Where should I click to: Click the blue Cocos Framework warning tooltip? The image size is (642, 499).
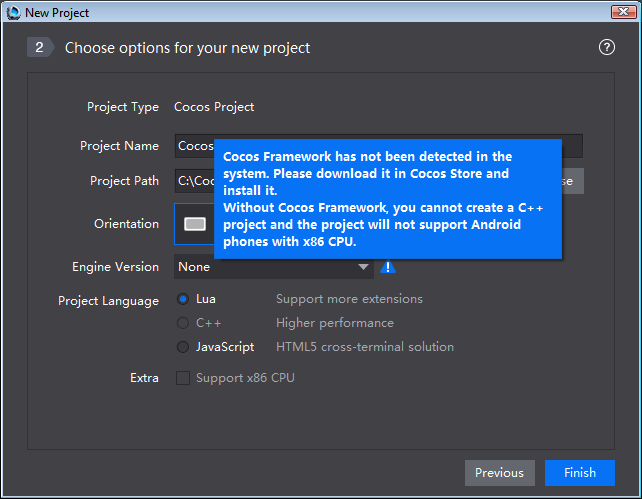[388, 199]
